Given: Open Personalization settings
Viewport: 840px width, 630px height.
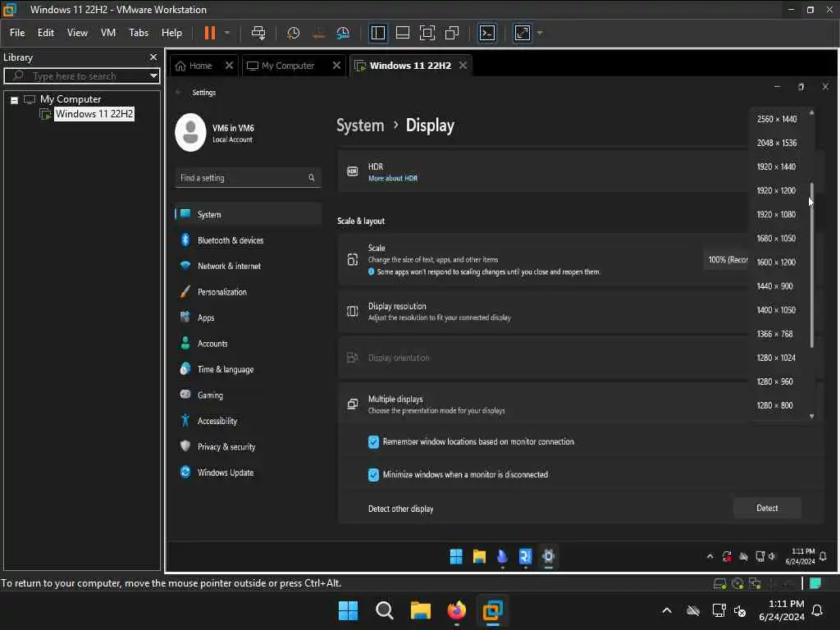Looking at the screenshot, I should 248,291.
